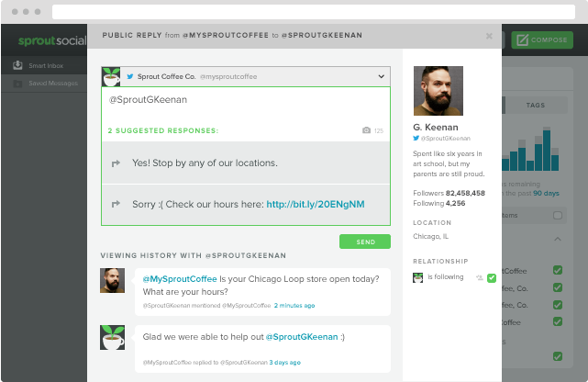Image resolution: width=588 pixels, height=382 pixels.
Task: Click the '3 days ago' timestamp link
Action: coord(285,363)
